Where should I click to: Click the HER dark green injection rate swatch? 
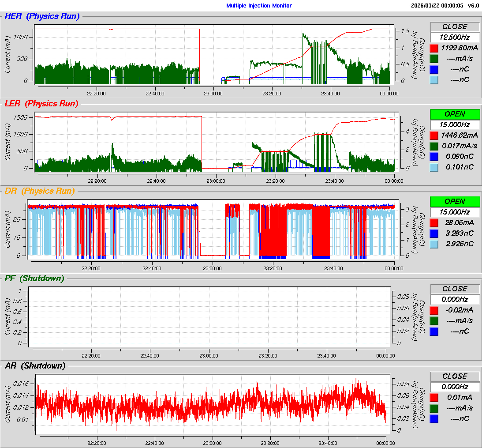tap(434, 58)
